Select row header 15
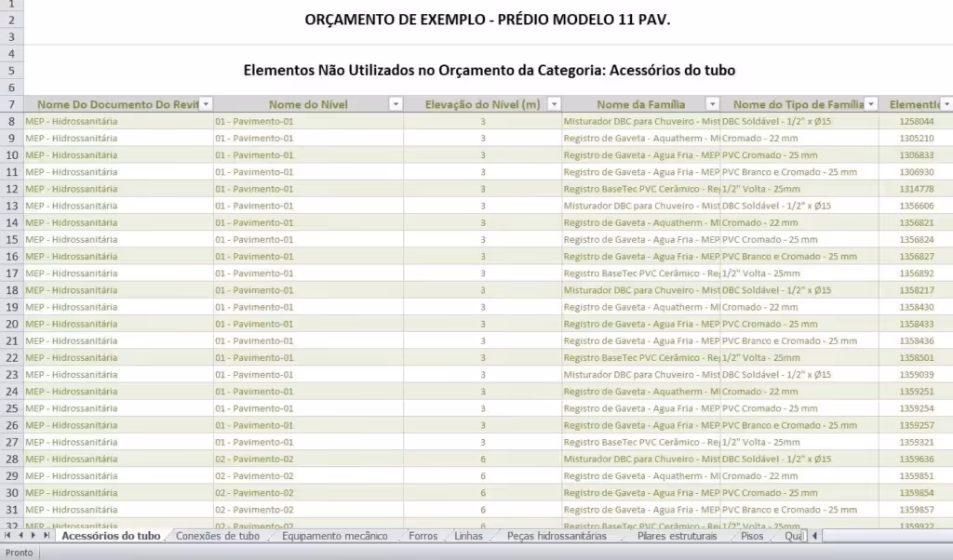The image size is (953, 560). pos(11,239)
